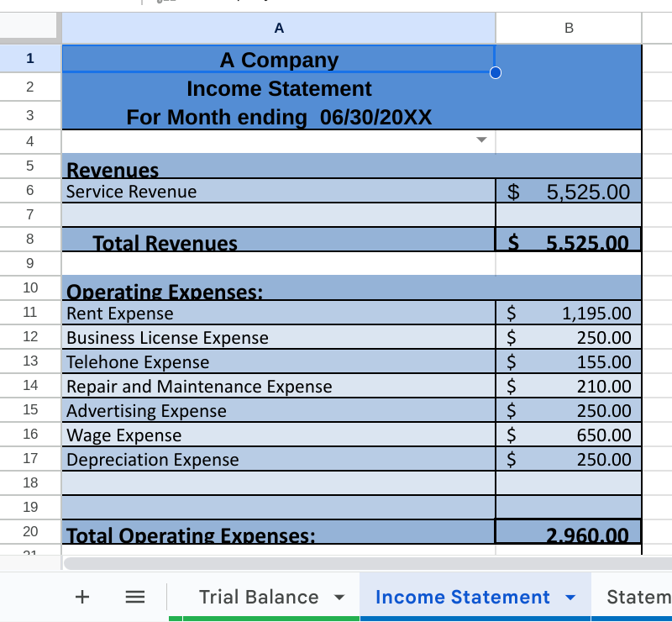
Task: Click the Advertising Expense amount cell
Action: click(x=569, y=410)
